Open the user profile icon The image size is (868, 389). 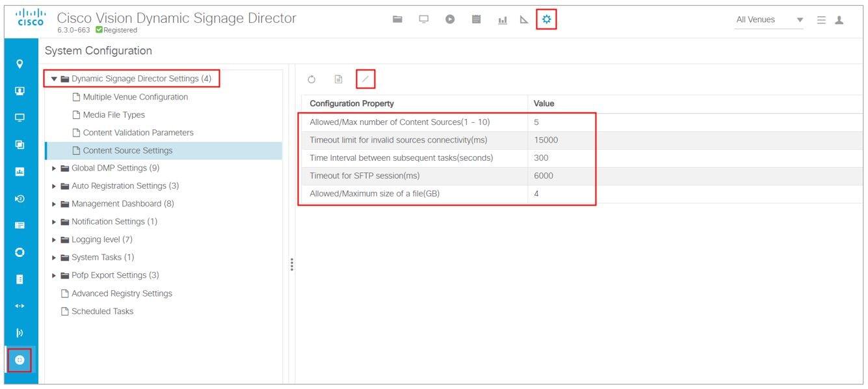[x=839, y=20]
